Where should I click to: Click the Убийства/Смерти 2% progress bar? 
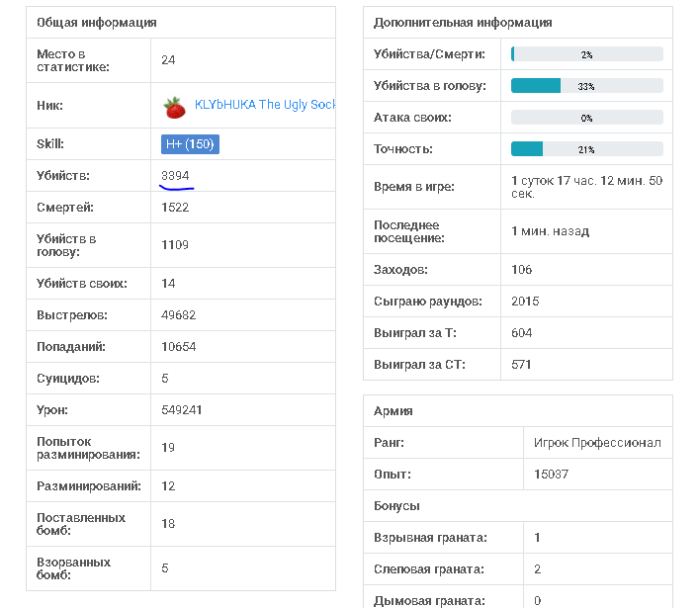click(x=586, y=54)
